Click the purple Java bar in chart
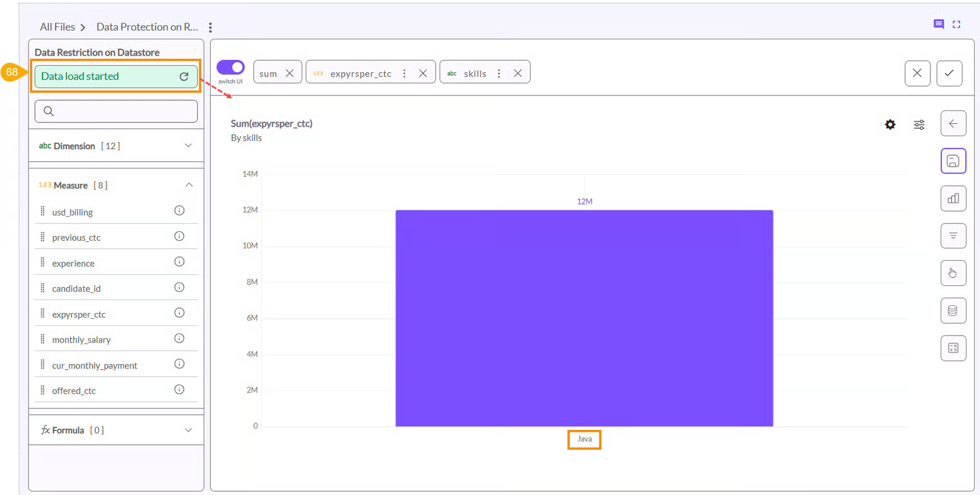 584,318
